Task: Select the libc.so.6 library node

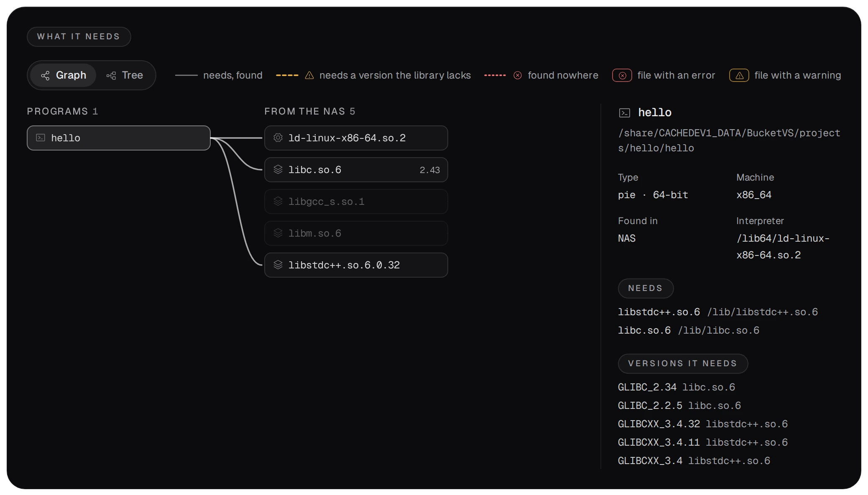Action: (x=356, y=170)
